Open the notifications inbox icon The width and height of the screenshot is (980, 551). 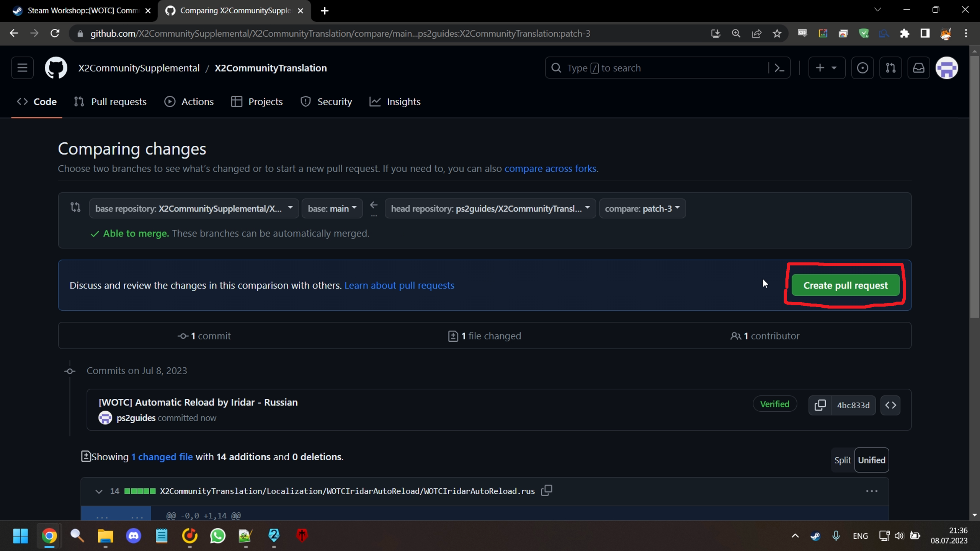tap(918, 68)
